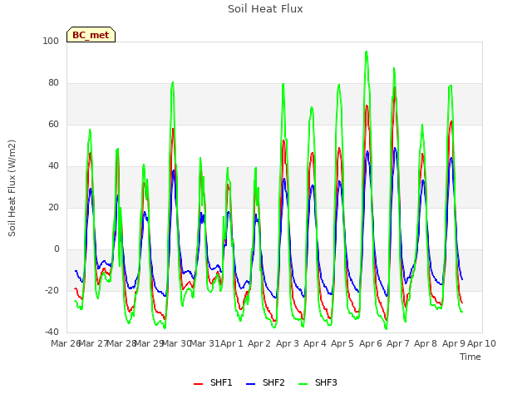Click the Soil Heat Flux (W/m2) axis title

point(12,188)
